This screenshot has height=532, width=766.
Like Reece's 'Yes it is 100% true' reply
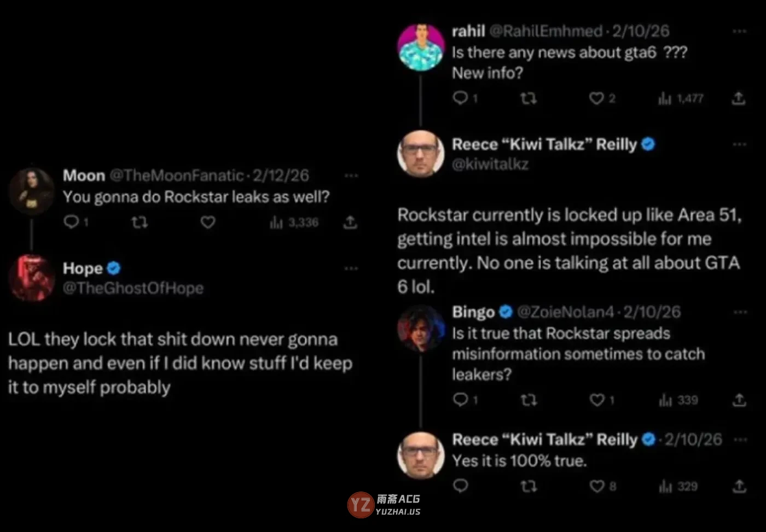click(597, 486)
